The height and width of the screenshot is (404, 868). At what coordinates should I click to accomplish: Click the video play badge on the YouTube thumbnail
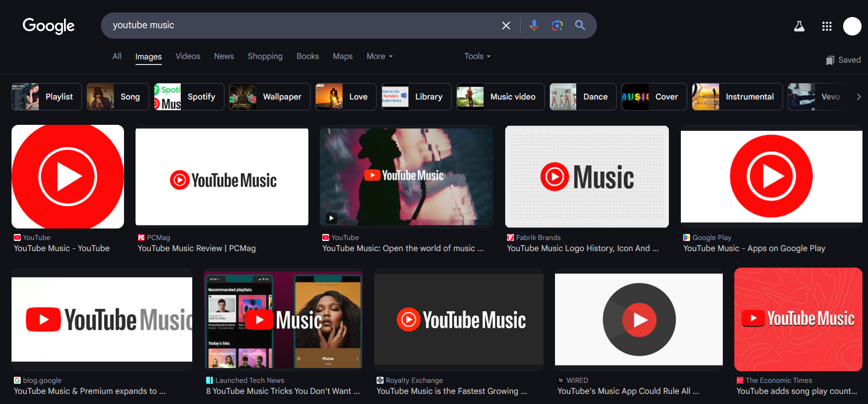click(331, 218)
